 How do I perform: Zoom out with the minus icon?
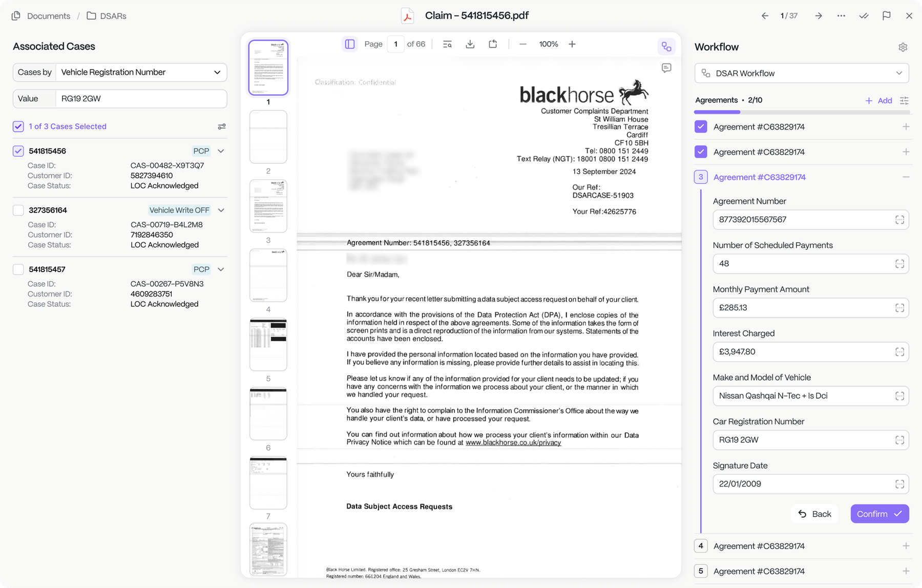tap(522, 45)
